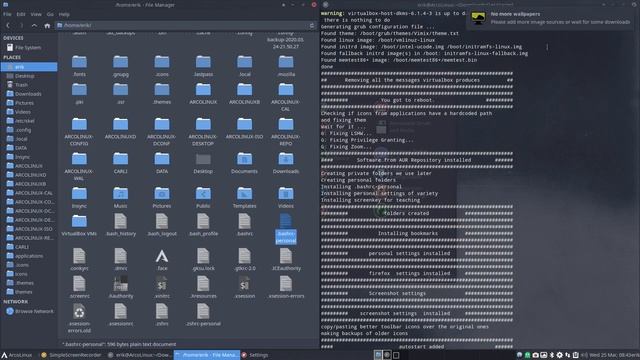Switch to the erik@ArcoLinux terminal taskbar button
Viewport: 640px width, 360px height.
139,355
